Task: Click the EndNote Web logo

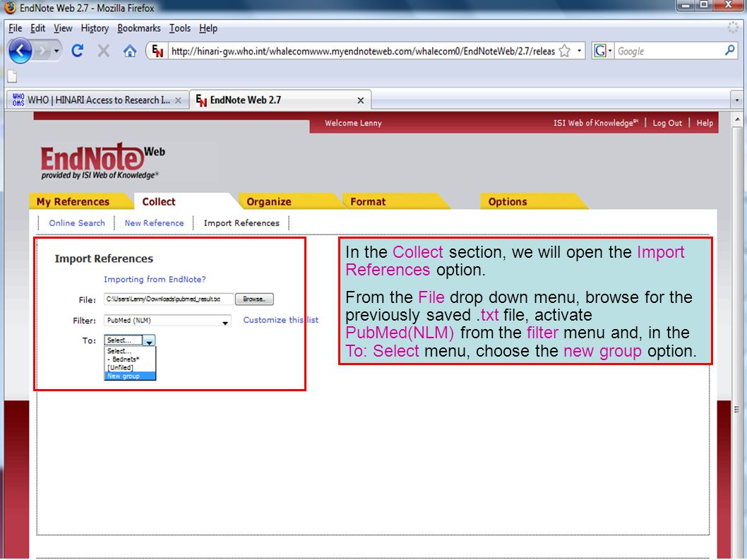Action: pyautogui.click(x=102, y=160)
